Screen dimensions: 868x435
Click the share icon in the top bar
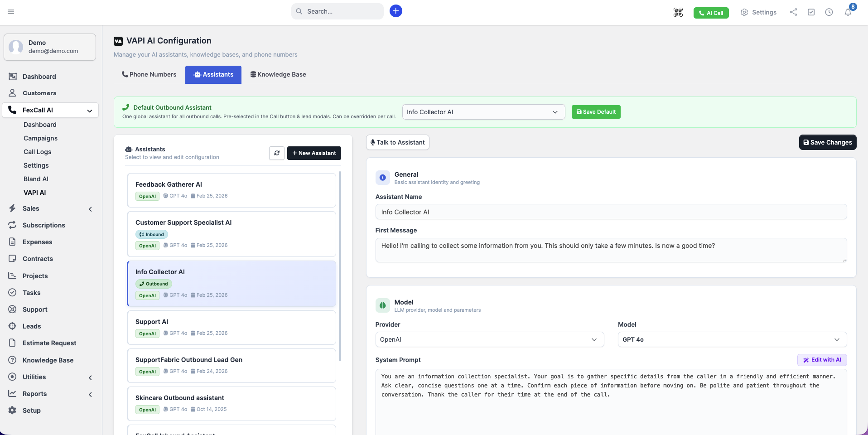pos(793,12)
